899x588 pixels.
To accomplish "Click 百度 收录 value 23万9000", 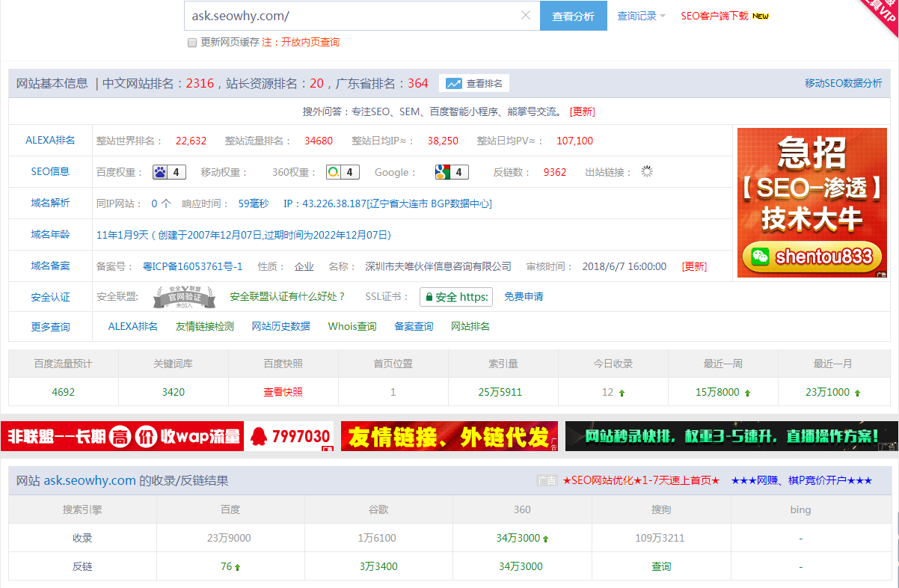I will (x=229, y=538).
